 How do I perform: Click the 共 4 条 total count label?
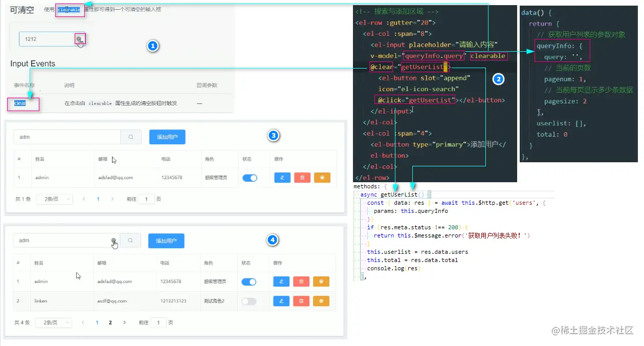(x=22, y=322)
